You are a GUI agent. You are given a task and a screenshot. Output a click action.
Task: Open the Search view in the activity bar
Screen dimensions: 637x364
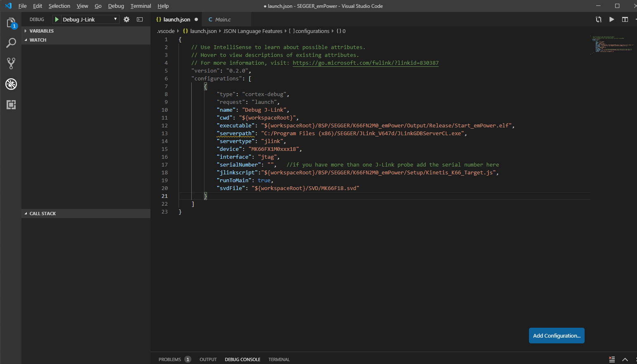tap(11, 43)
